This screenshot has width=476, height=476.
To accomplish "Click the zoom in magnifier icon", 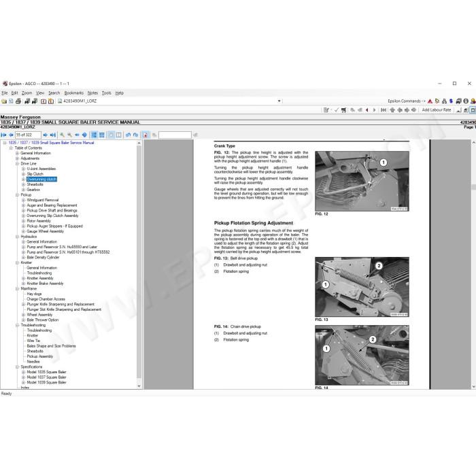I will pyautogui.click(x=63, y=135).
